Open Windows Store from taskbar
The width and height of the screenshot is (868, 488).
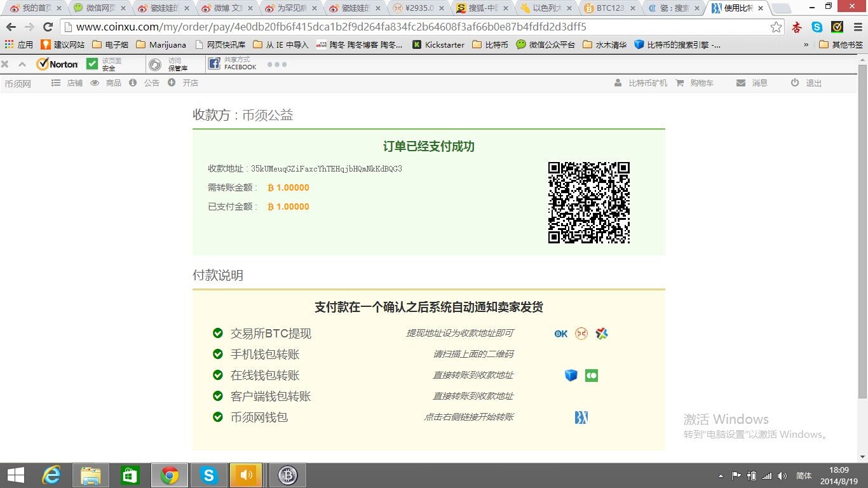[x=130, y=475]
